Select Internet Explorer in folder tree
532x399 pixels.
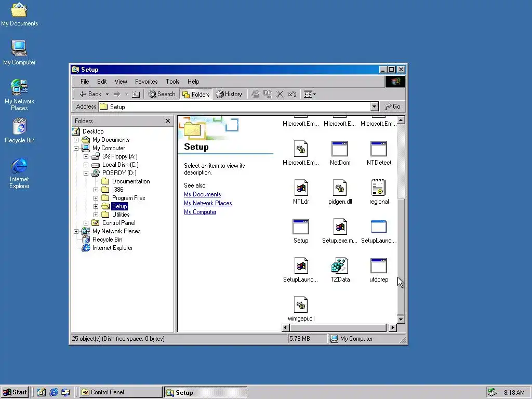coord(112,248)
